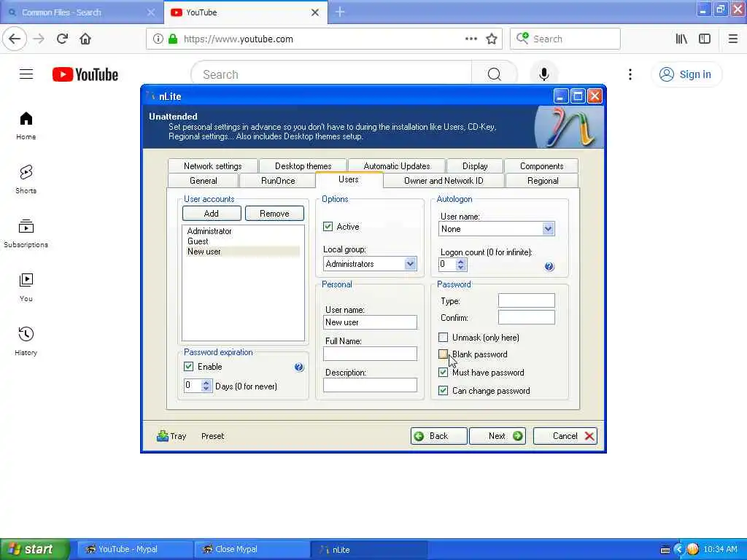Open page actions three-dot menu in URL bar
Screen dimensions: 747x560
click(x=471, y=39)
